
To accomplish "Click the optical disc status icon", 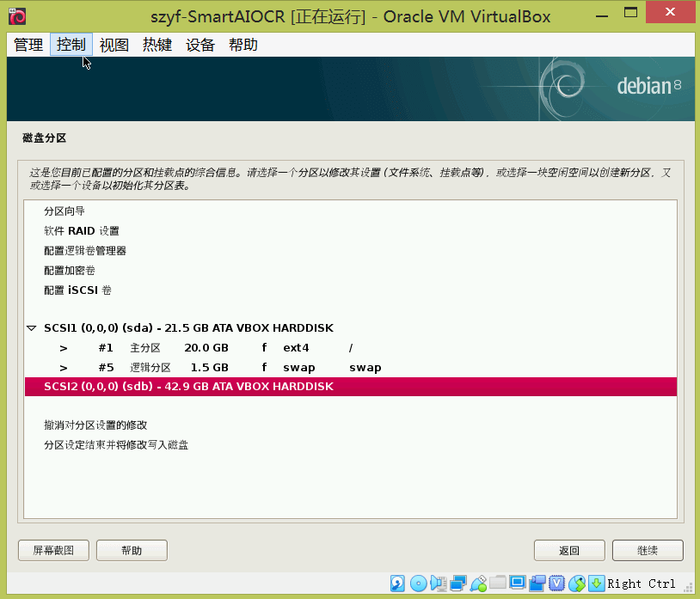I will 418,583.
